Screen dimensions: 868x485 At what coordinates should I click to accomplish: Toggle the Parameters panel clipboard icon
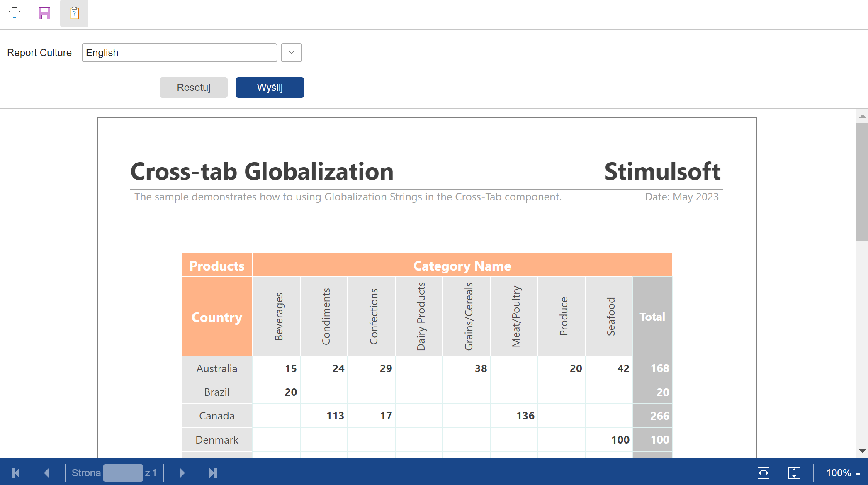[x=74, y=14]
